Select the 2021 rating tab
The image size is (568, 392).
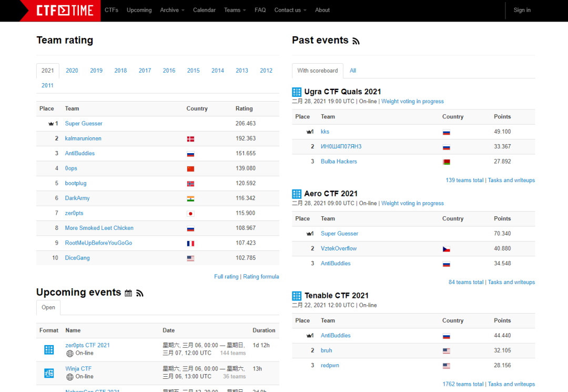coord(47,71)
